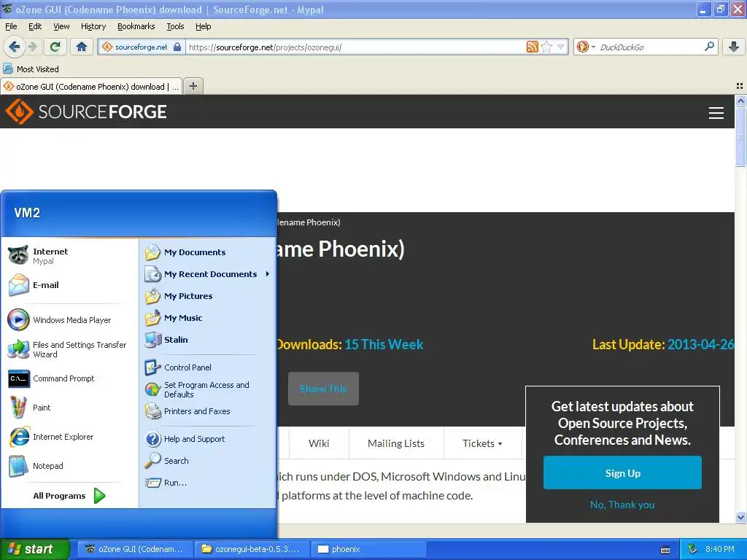Select the oZone GUI browser tab
The image size is (747, 560).
click(x=91, y=86)
